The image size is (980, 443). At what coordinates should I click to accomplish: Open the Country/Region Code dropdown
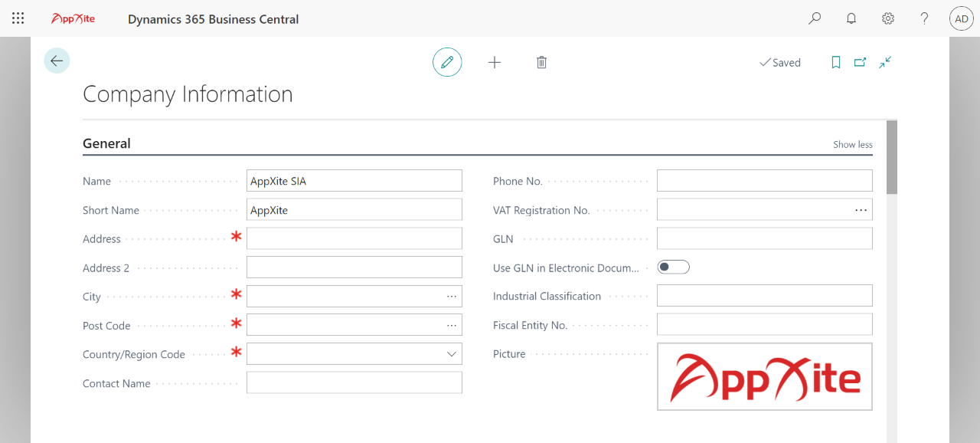click(x=452, y=353)
